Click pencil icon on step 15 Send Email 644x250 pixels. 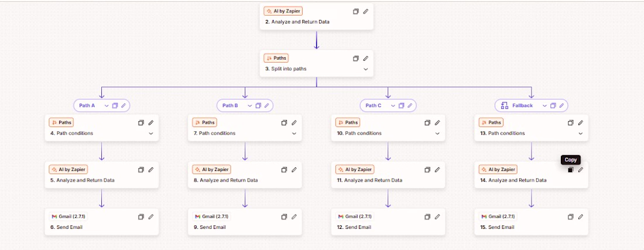pyautogui.click(x=581, y=217)
